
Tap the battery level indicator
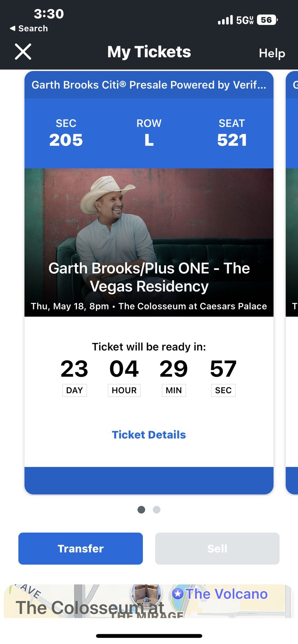click(267, 20)
